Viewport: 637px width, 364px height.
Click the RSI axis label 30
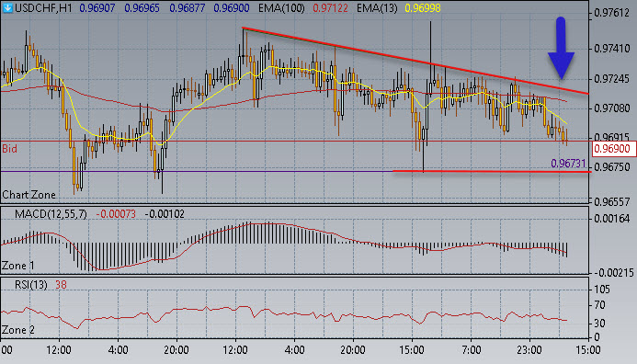599,324
